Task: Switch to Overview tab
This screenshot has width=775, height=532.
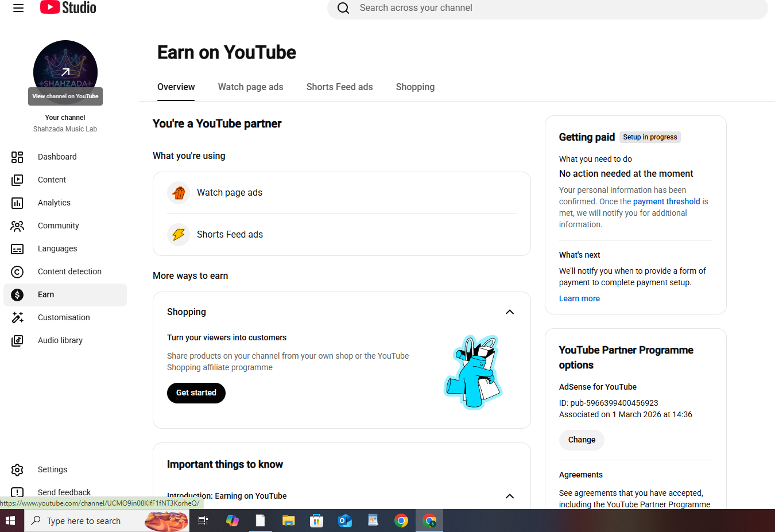Action: click(176, 87)
